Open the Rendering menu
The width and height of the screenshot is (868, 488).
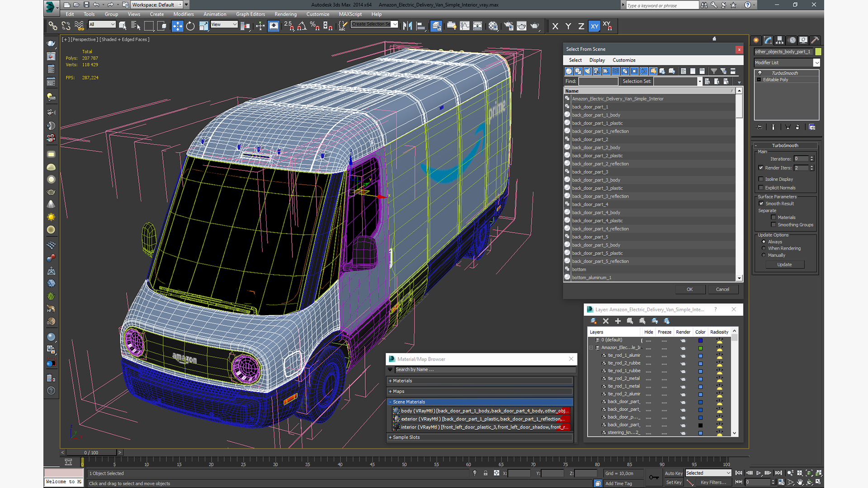(286, 14)
